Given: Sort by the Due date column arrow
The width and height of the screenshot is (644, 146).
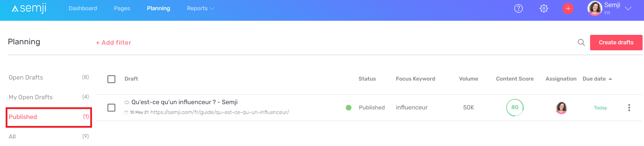Looking at the screenshot, I should pos(610,79).
